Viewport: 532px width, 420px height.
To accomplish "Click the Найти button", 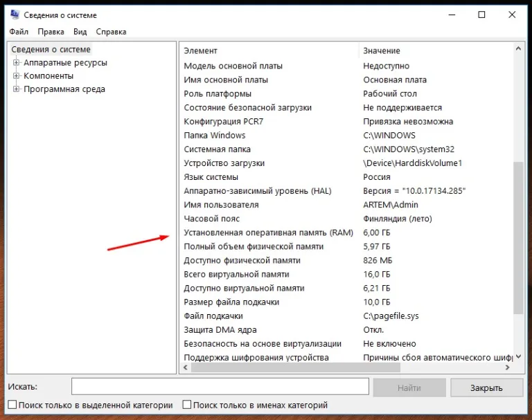I will click(409, 387).
